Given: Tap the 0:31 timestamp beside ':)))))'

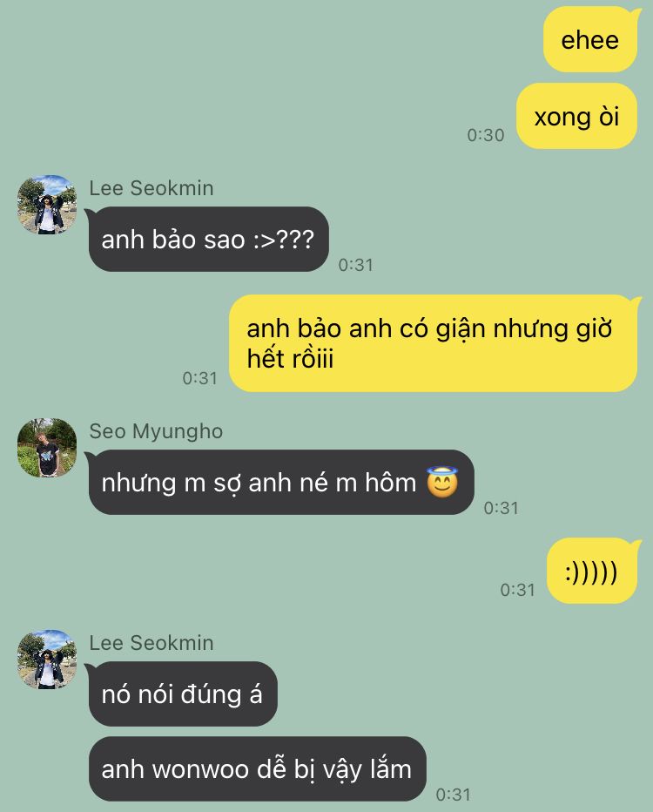Looking at the screenshot, I should click(517, 590).
